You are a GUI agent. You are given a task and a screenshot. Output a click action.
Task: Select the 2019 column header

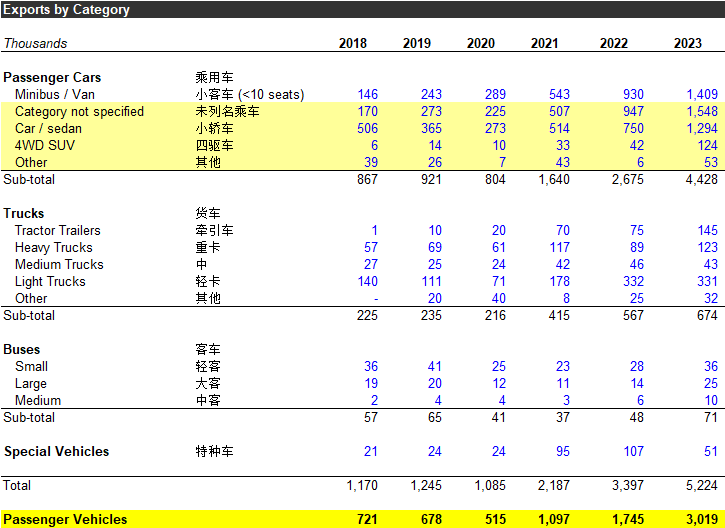pyautogui.click(x=417, y=43)
